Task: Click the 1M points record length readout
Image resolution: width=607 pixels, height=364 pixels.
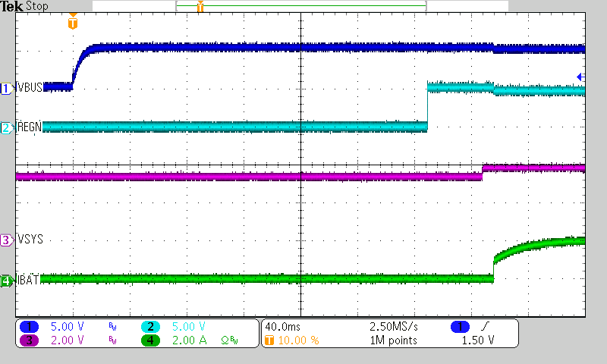Action: pyautogui.click(x=392, y=340)
